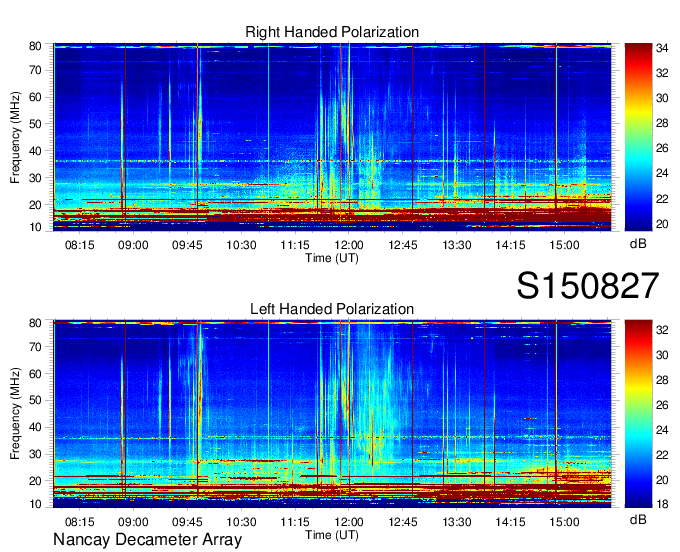Screen dimensions: 680x552
Task: Click the color scale bar of the Right Handed plot
Action: coord(638,137)
